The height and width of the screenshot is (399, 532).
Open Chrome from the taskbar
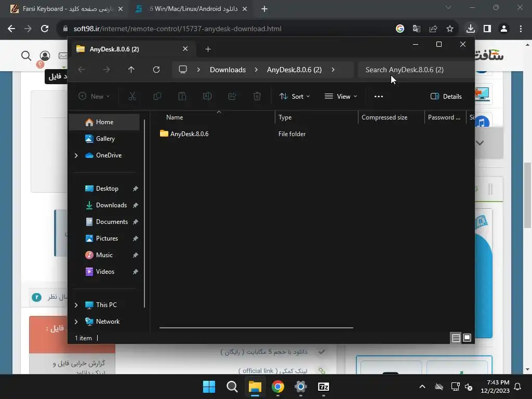tap(278, 387)
